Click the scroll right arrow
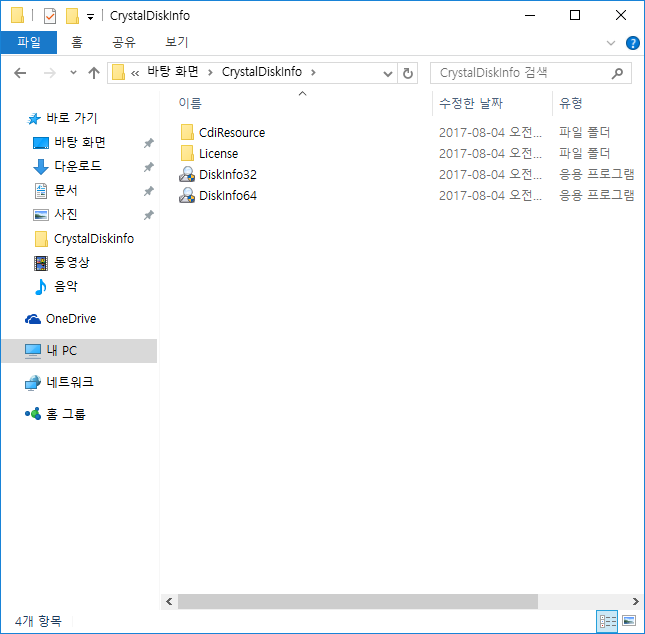This screenshot has height=634, width=645. 636,601
